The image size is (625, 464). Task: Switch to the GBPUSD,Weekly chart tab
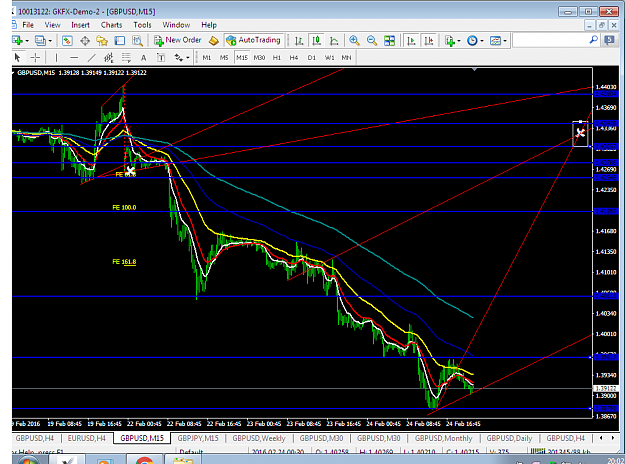click(259, 438)
